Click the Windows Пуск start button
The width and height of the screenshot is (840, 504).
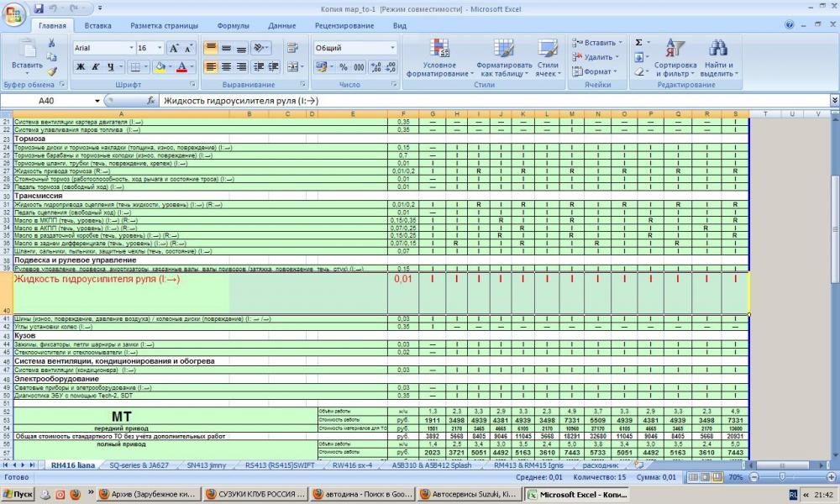click(18, 495)
